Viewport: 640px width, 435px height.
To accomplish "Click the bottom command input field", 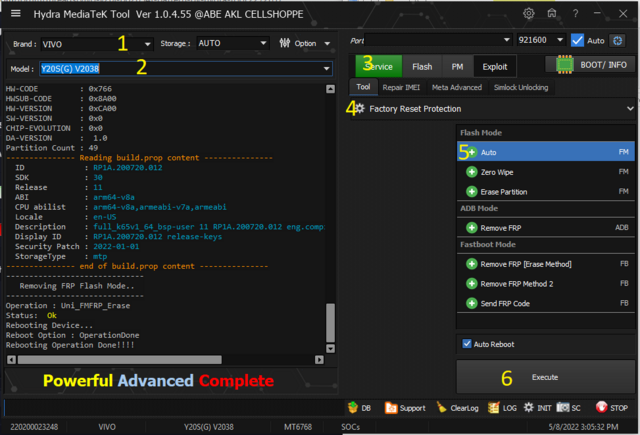I will click(x=173, y=408).
